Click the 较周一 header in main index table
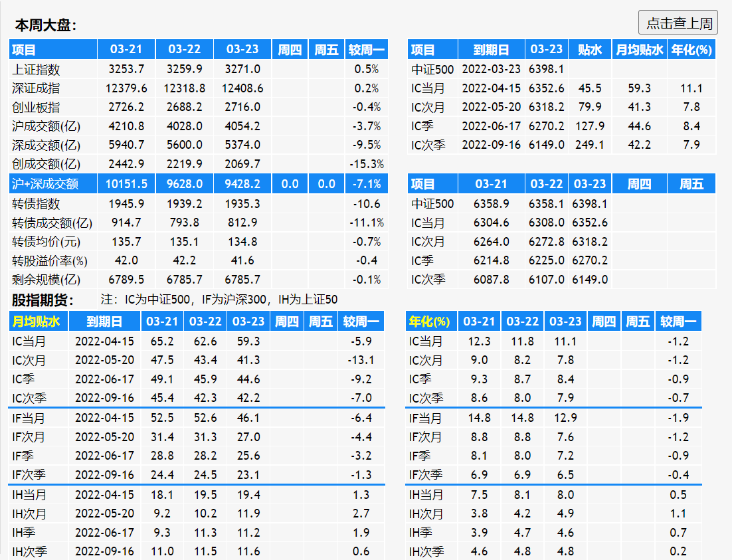Viewport: 732px width, 560px height. (367, 50)
